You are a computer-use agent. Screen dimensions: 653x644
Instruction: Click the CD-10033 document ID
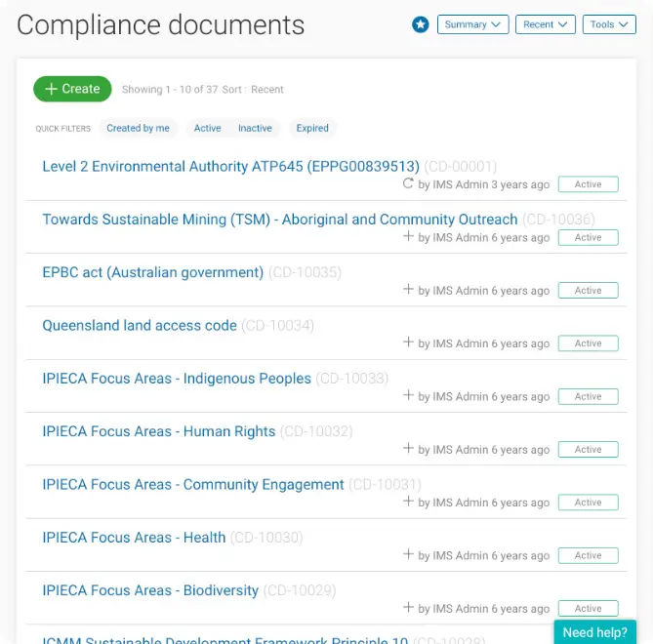352,379
